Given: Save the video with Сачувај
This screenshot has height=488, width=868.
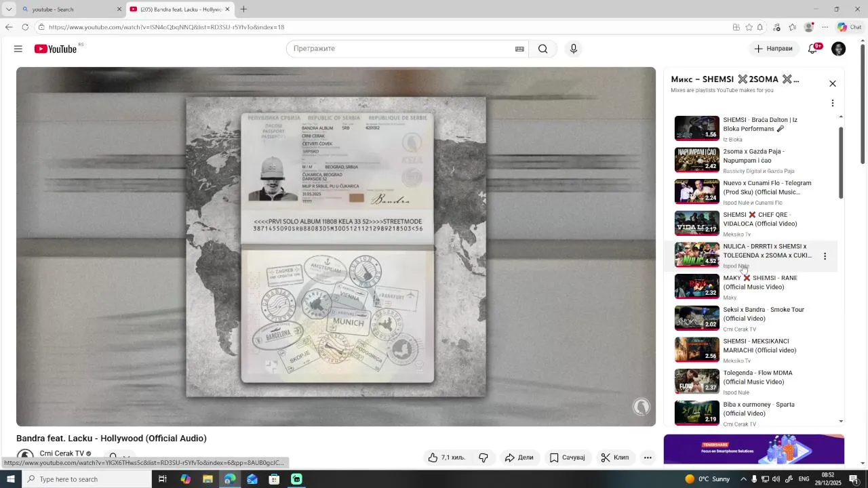Looking at the screenshot, I should coord(567,457).
